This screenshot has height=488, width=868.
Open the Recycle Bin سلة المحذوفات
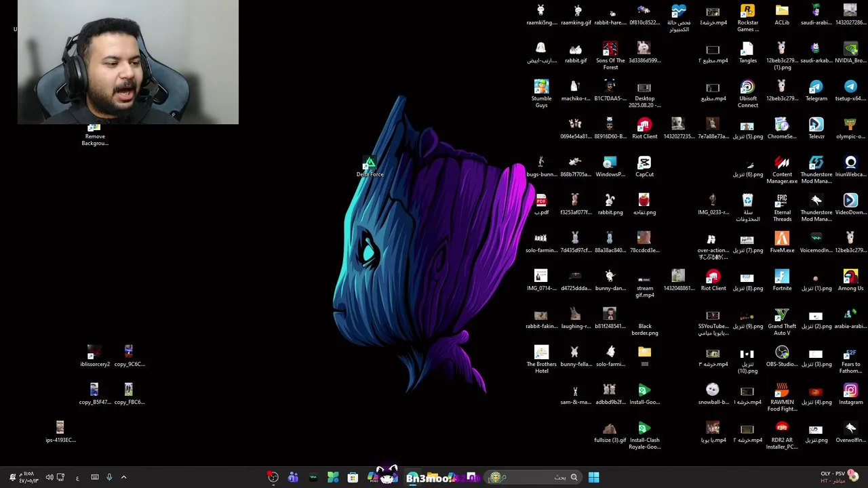[x=747, y=207]
